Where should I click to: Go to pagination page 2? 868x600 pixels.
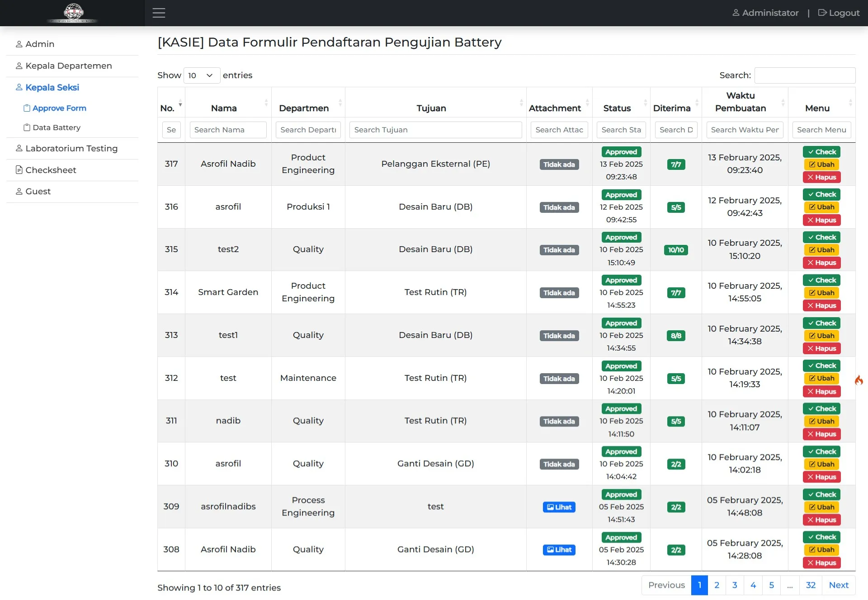click(717, 586)
